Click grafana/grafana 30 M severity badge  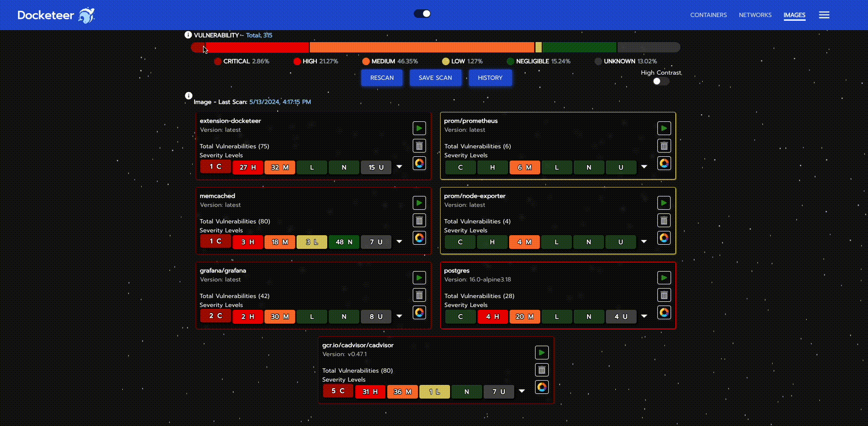coord(280,316)
